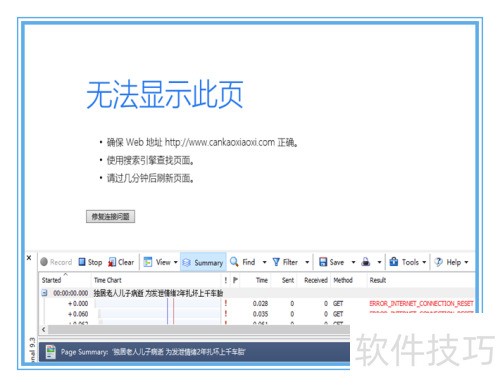
Task: Collapse the 00:00:00.000 page group
Action: [44, 293]
